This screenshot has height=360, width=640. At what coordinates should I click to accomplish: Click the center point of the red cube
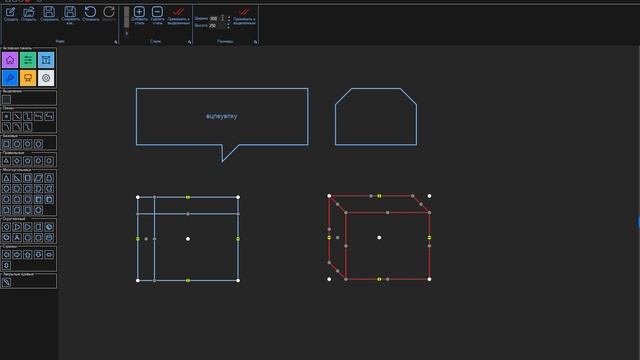point(379,238)
